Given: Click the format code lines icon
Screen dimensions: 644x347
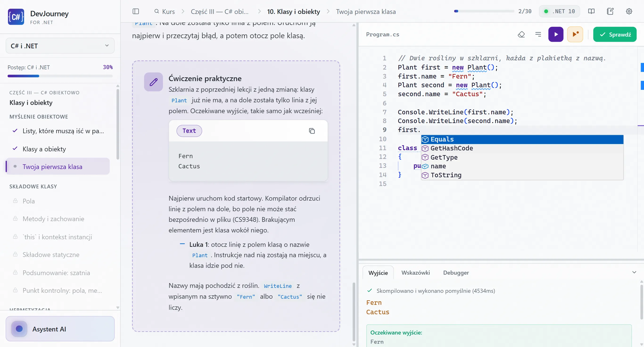Looking at the screenshot, I should coord(538,34).
